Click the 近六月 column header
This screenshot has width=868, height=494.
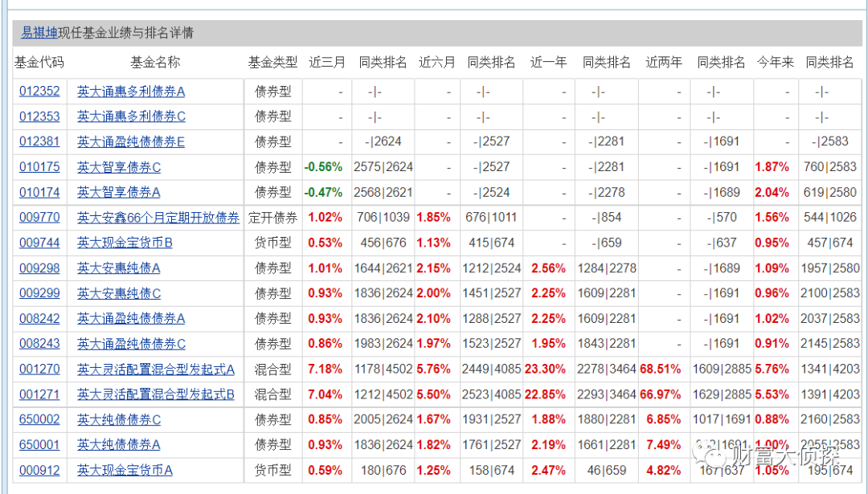(436, 63)
